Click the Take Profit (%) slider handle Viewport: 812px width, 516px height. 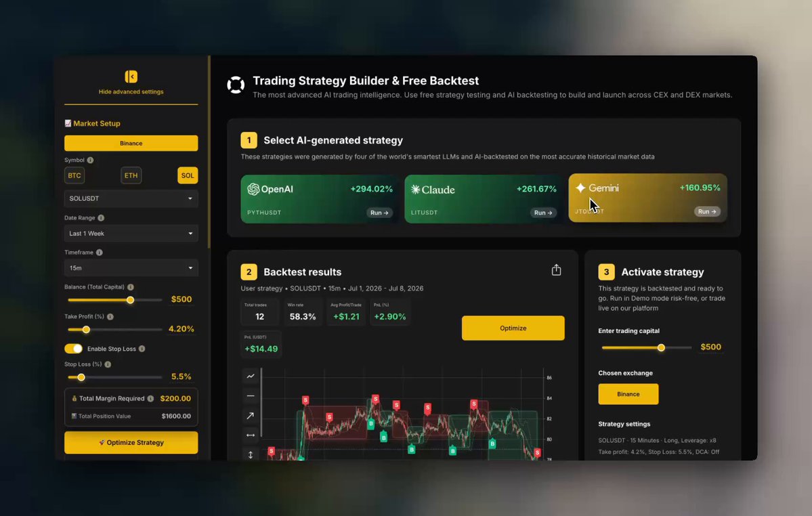pyautogui.click(x=87, y=330)
